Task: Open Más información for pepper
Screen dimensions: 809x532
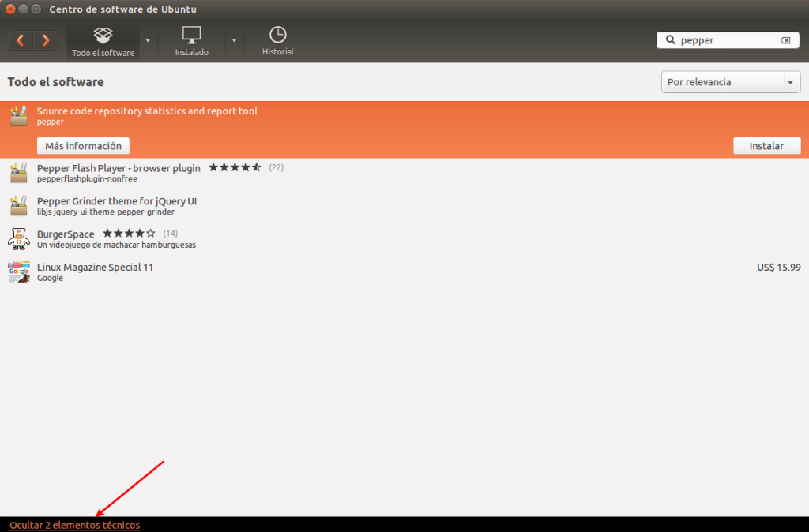Action: pos(83,145)
